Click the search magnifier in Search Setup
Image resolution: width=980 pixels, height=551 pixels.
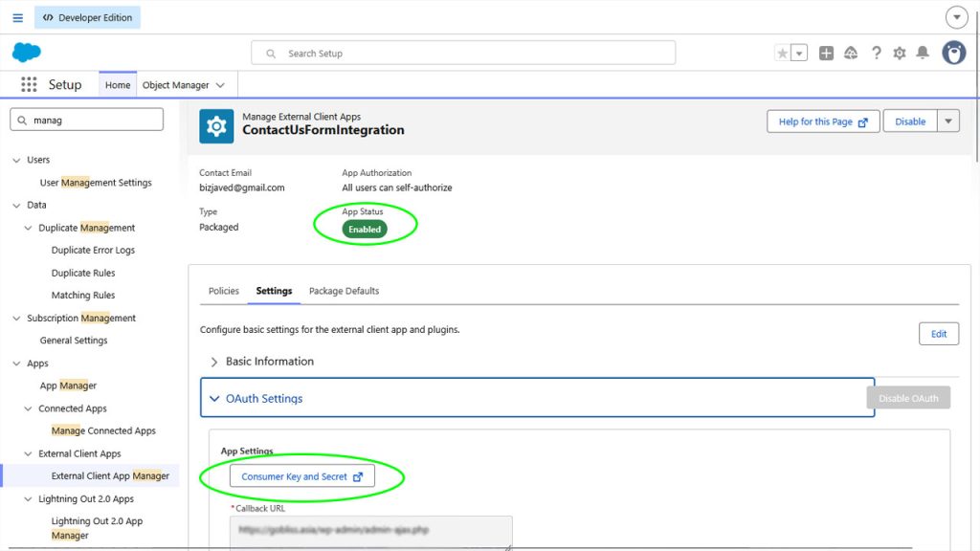pos(271,54)
